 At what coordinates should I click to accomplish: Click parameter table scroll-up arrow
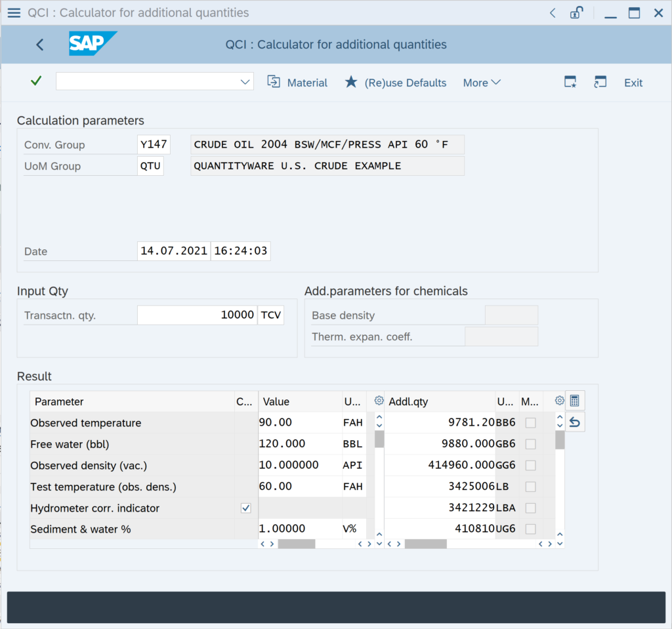click(379, 417)
